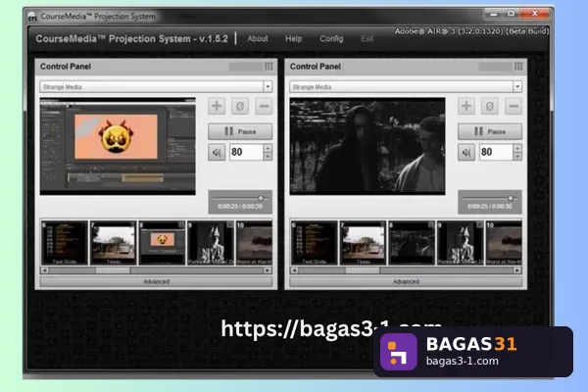Screen dimensions: 588x392
Task: Add media with plus icon in left Control Panel
Action: (217, 106)
